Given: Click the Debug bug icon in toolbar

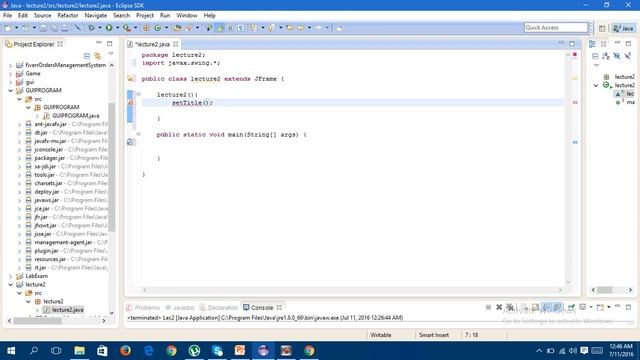Looking at the screenshot, I should tap(91, 28).
